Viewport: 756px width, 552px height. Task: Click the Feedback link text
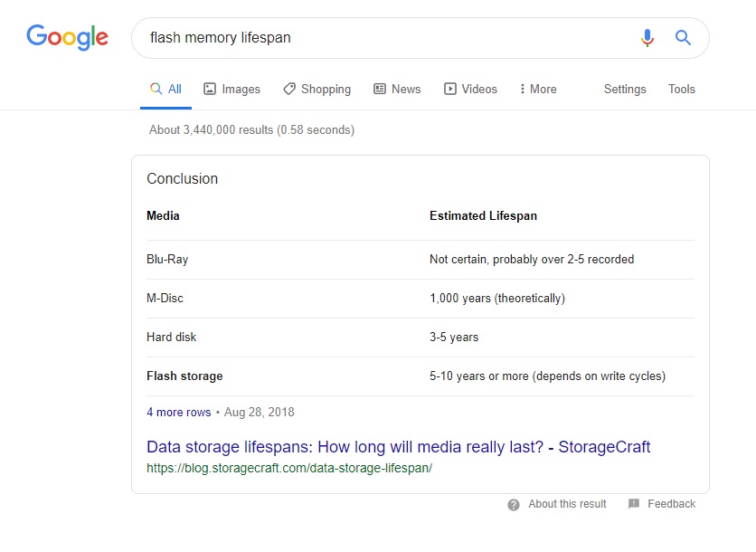671,504
